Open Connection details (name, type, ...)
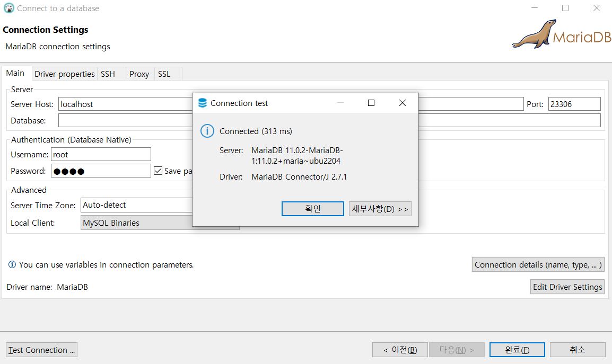 pos(538,264)
